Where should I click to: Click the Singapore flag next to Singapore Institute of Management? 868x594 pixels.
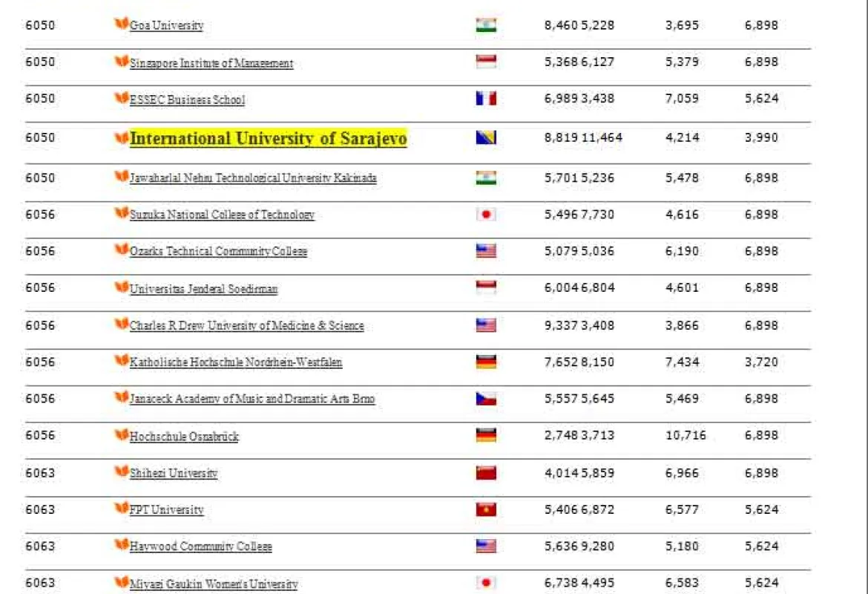pos(485,61)
